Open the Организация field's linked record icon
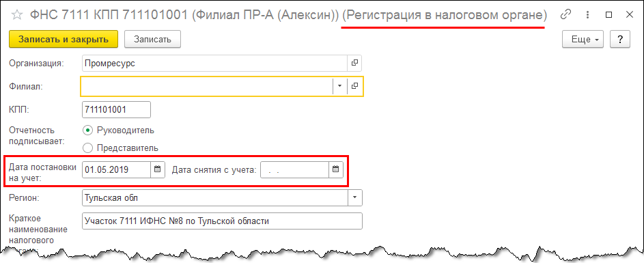The height and width of the screenshot is (263, 644). (x=355, y=64)
